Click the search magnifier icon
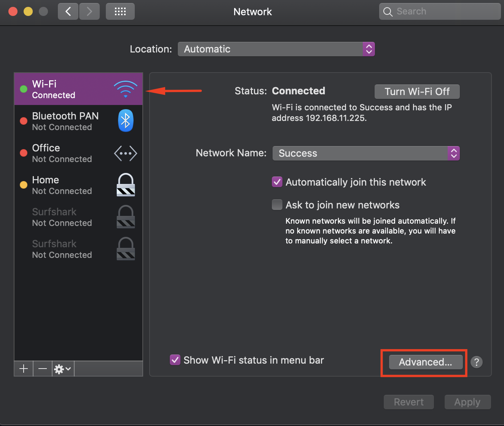504x426 pixels. click(388, 11)
